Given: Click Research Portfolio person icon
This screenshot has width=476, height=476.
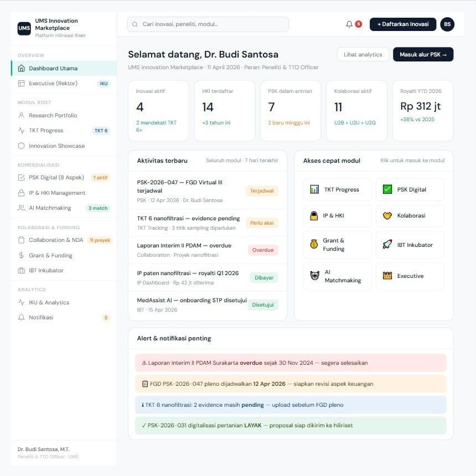Looking at the screenshot, I should tap(21, 115).
